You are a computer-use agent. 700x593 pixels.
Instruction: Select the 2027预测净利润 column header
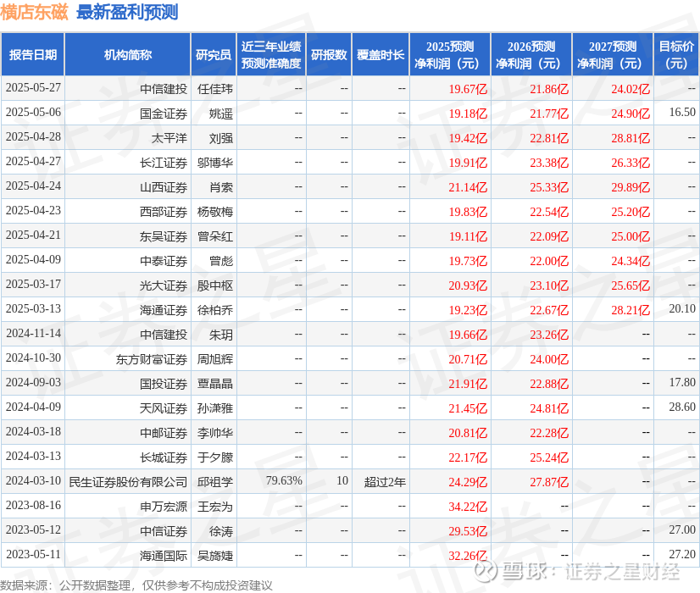click(x=613, y=54)
